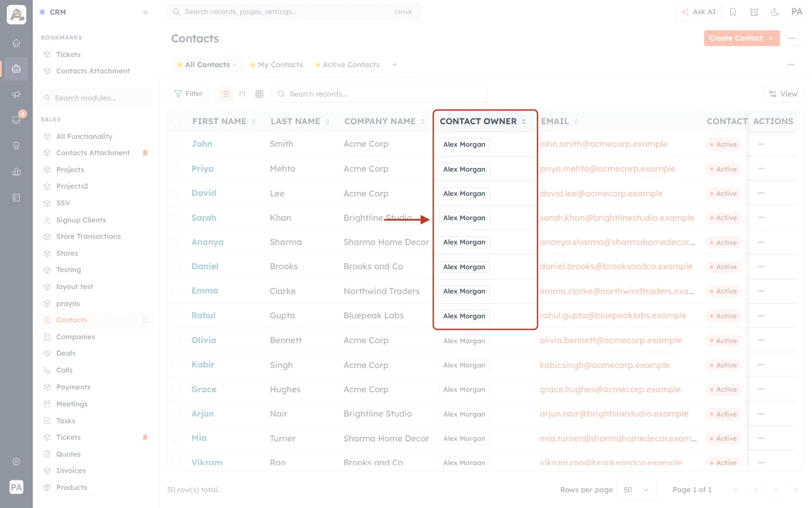Open Companies in the sidebar
812x508 pixels.
click(x=76, y=337)
